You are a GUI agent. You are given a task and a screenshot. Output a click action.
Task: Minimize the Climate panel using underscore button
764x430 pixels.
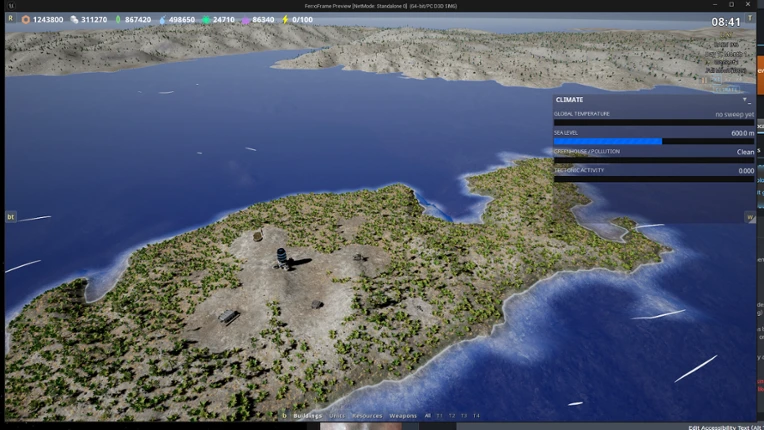coord(749,101)
